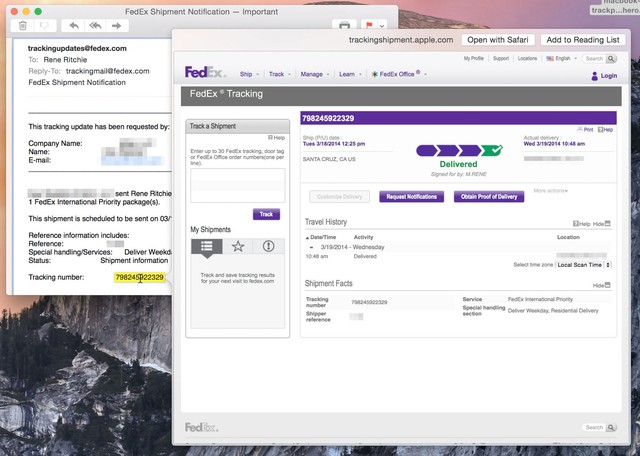
Task: Click Open with Safari button
Action: [498, 40]
